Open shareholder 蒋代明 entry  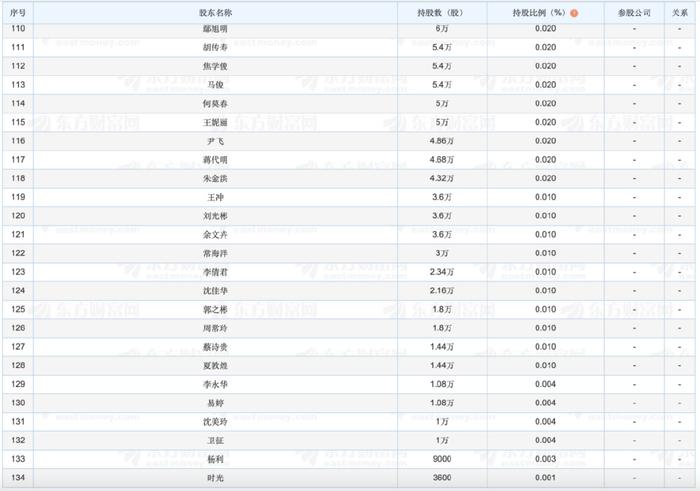click(215, 159)
